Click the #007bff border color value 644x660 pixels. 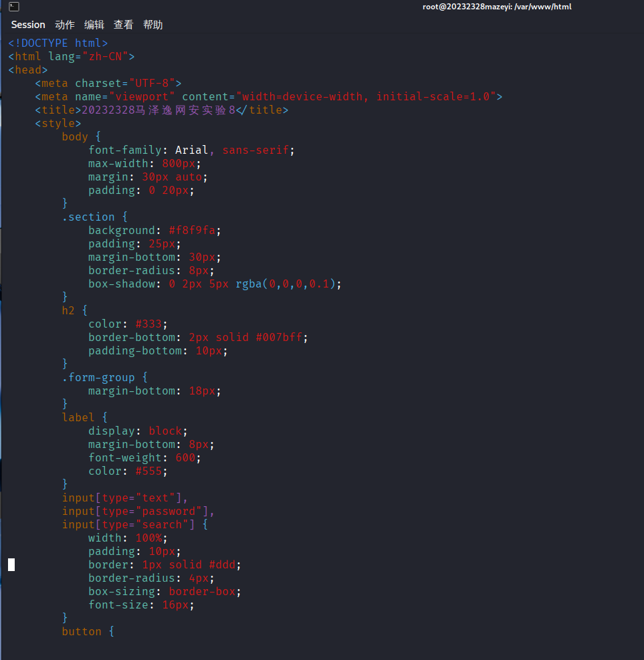[x=279, y=338]
